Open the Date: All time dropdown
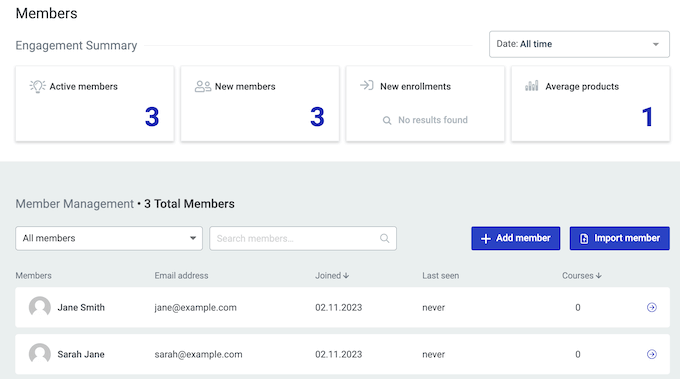The width and height of the screenshot is (680, 379). 579,44
